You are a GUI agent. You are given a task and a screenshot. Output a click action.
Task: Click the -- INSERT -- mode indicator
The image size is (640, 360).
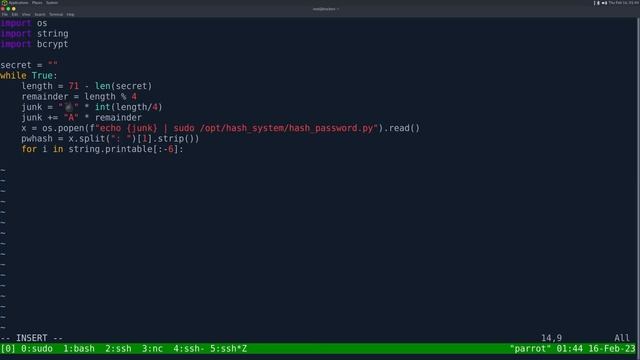point(31,338)
